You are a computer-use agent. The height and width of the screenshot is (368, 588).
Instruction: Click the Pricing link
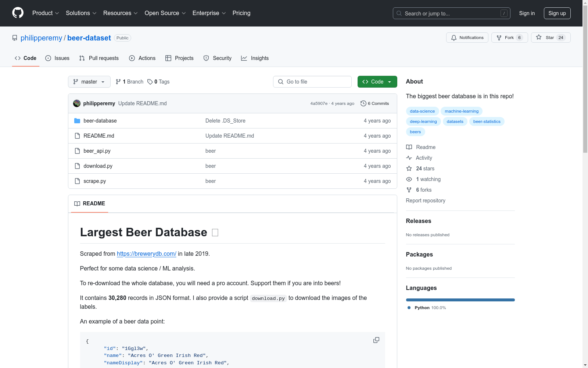(241, 13)
